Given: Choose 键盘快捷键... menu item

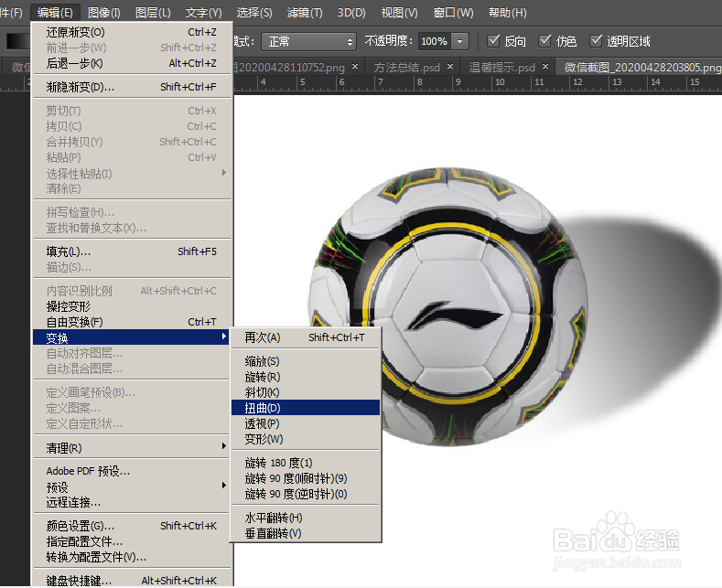Looking at the screenshot, I should [x=131, y=580].
